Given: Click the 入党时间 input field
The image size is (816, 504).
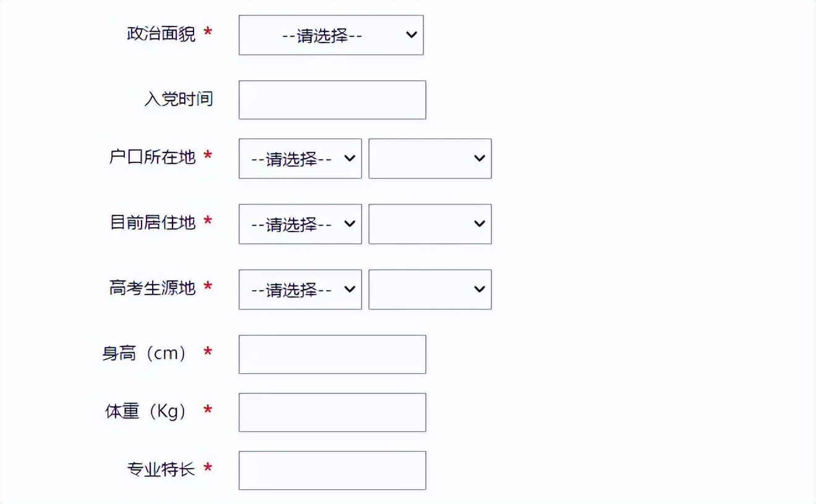Looking at the screenshot, I should (332, 99).
